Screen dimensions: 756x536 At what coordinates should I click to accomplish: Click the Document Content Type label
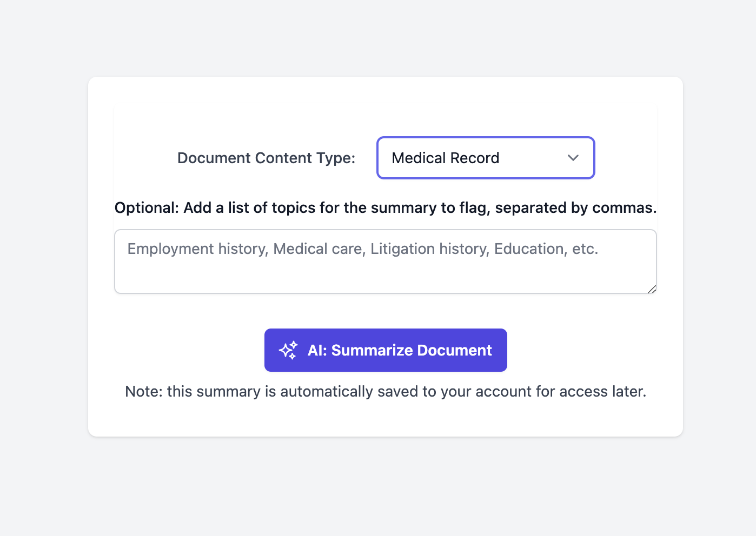pyautogui.click(x=266, y=158)
